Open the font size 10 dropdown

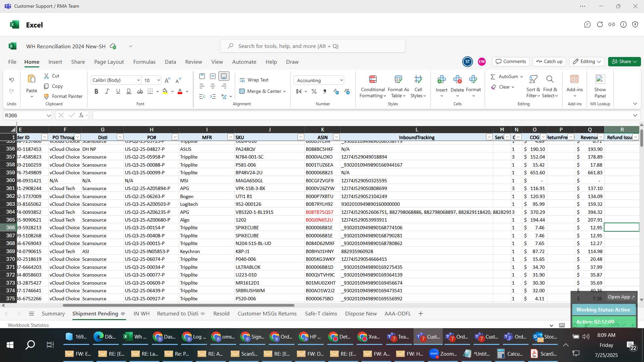(158, 80)
